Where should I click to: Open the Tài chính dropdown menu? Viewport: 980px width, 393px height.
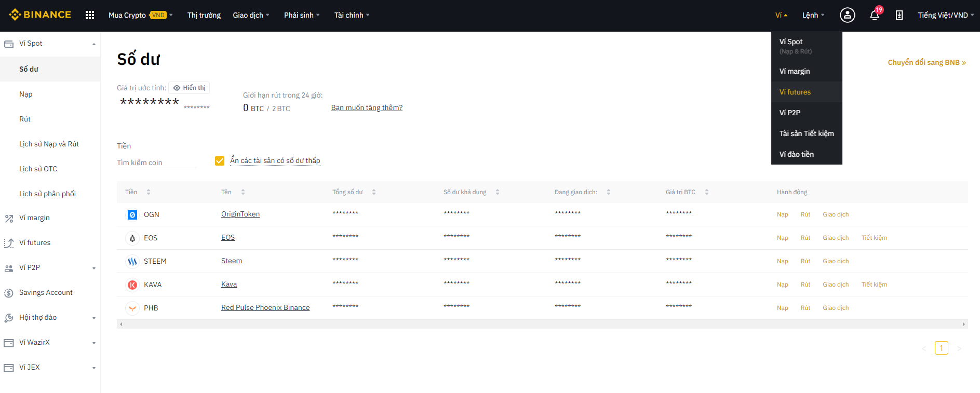[x=352, y=15]
